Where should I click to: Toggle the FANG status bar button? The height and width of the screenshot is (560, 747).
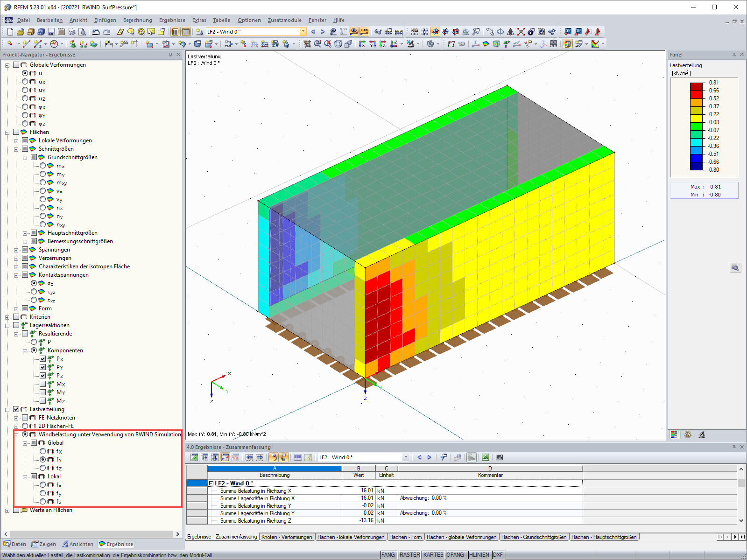(388, 555)
